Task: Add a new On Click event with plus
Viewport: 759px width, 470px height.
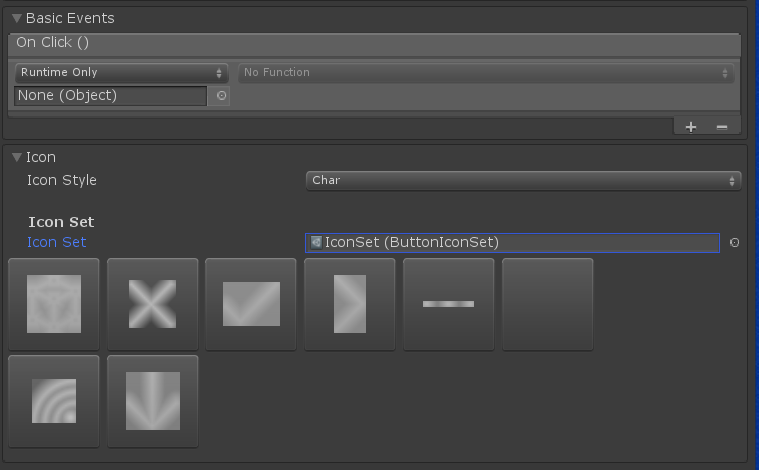Action: coord(691,127)
